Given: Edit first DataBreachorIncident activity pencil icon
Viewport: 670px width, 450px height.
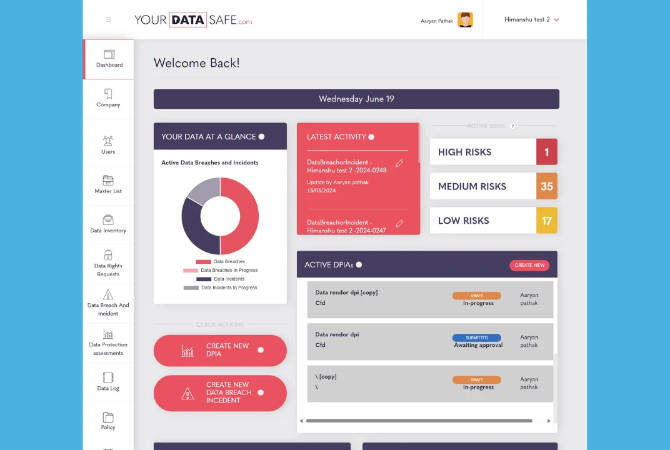Looking at the screenshot, I should [399, 163].
